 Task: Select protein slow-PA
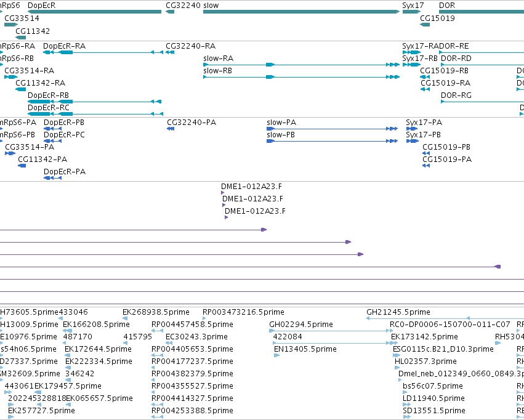332,129
